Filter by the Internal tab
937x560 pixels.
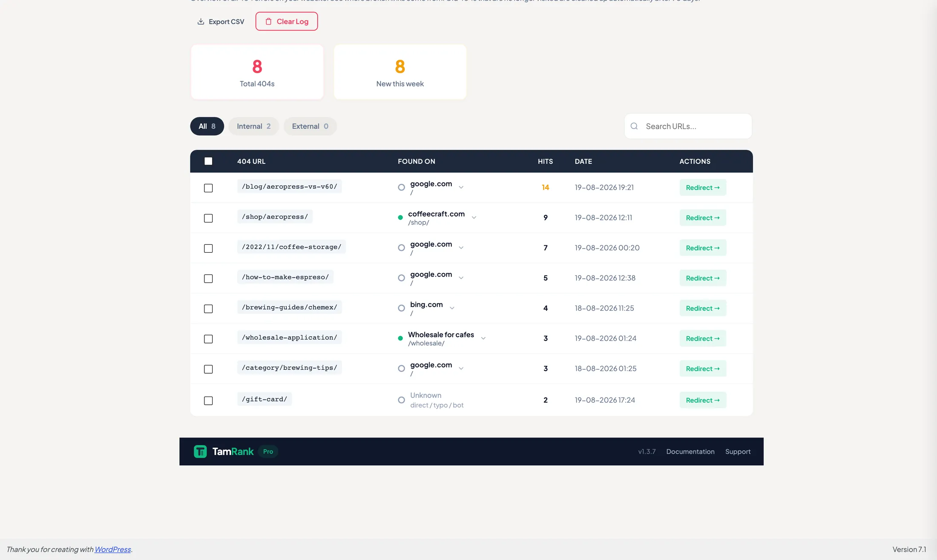253,126
